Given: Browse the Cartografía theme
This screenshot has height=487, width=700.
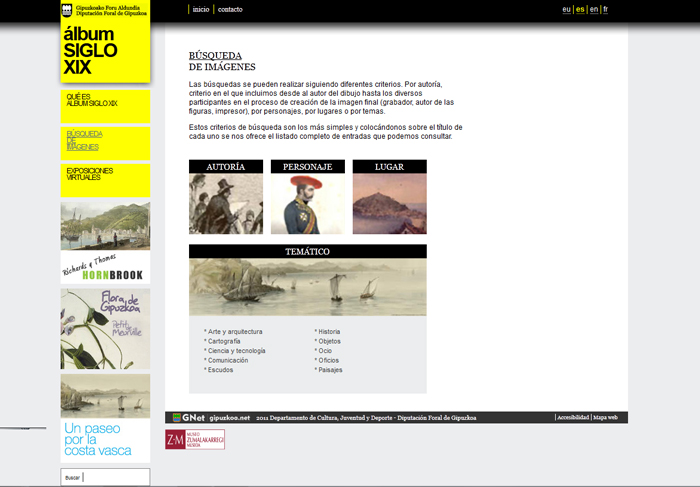Looking at the screenshot, I should [x=225, y=341].
